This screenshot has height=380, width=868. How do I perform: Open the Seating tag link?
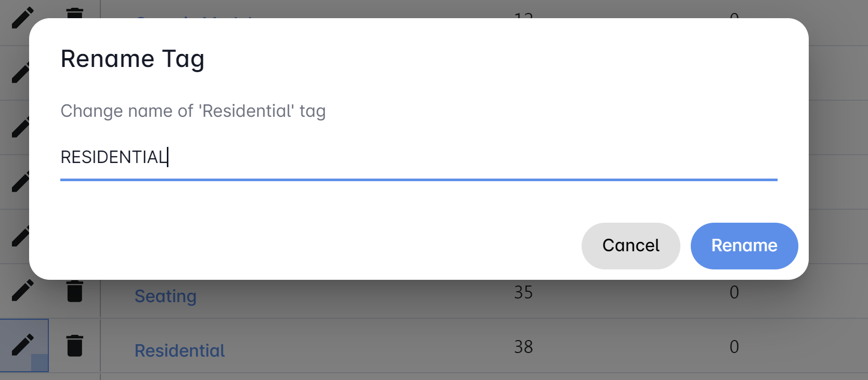(165, 296)
